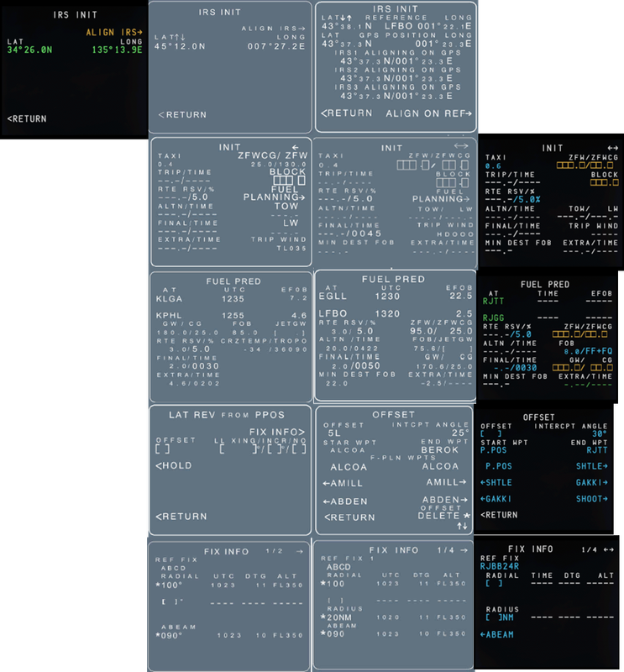
Task: Click RETURN on the grey OFFSET page
Action: point(349,517)
